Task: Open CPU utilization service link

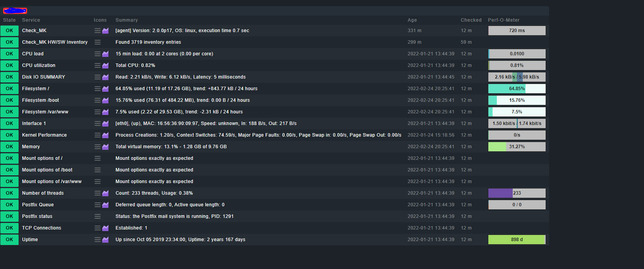Action: tap(39, 65)
